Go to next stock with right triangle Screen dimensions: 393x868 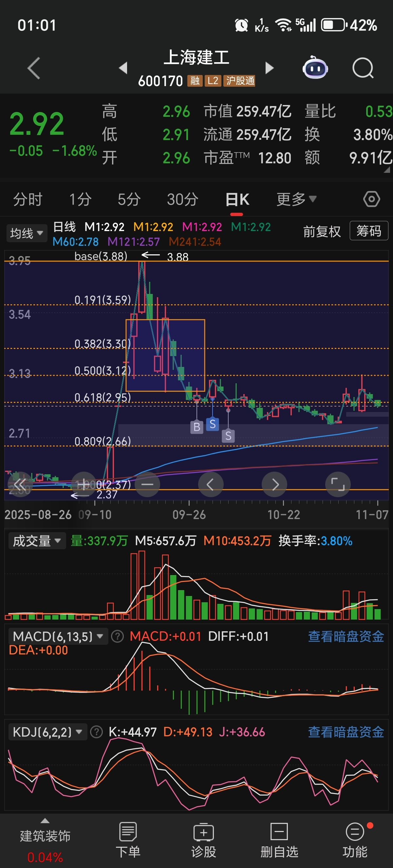tap(269, 68)
